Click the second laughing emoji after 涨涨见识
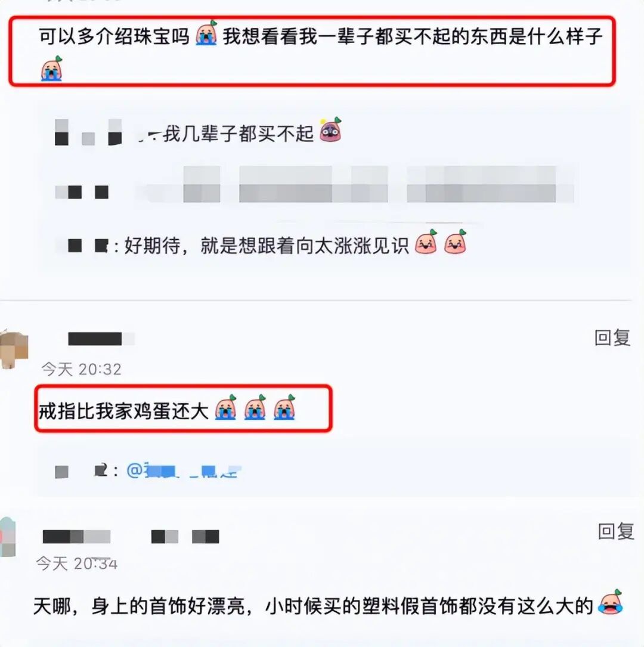The height and width of the screenshot is (647, 644). point(456,242)
